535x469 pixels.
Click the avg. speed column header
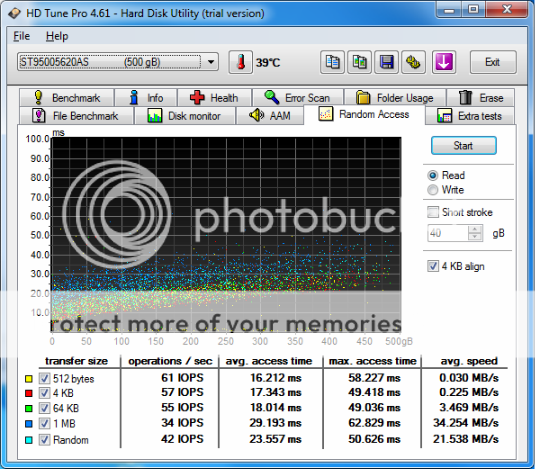point(469,361)
